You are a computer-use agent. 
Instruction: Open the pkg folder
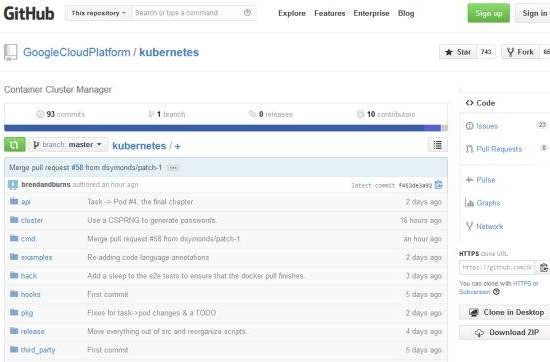[x=27, y=313]
